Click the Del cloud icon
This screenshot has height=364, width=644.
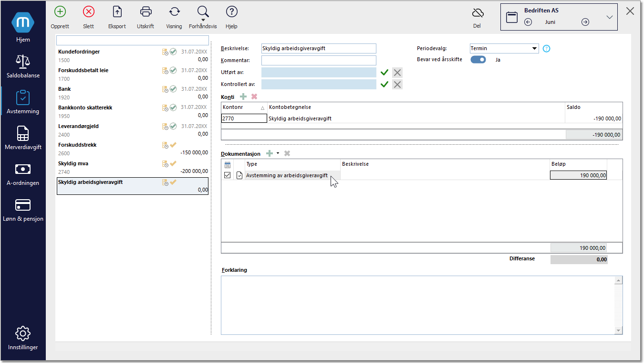click(478, 13)
